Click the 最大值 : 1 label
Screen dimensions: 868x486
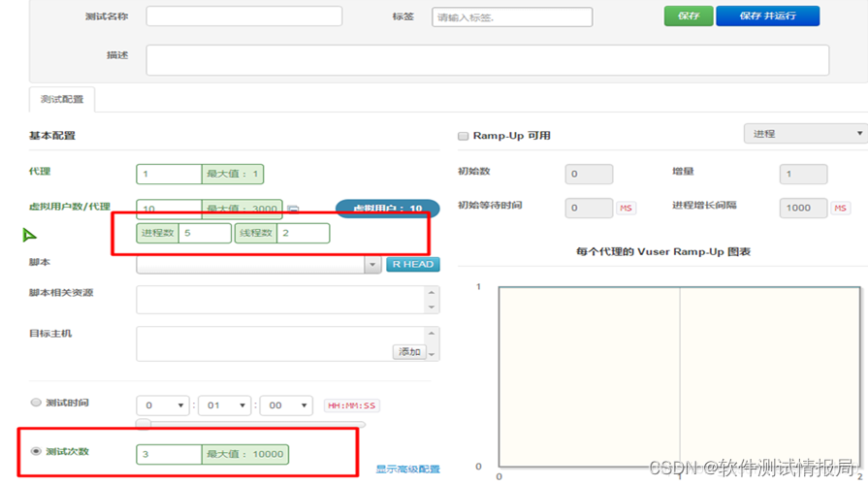point(233,174)
